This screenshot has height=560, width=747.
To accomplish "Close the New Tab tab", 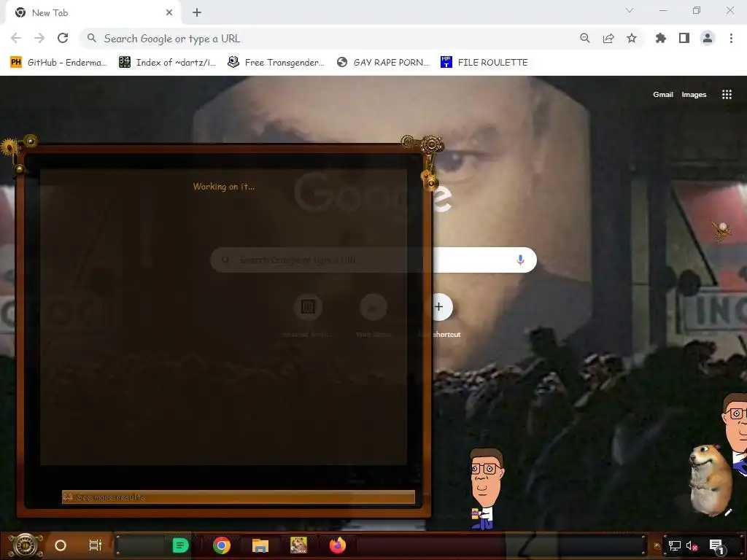I will pos(169,13).
